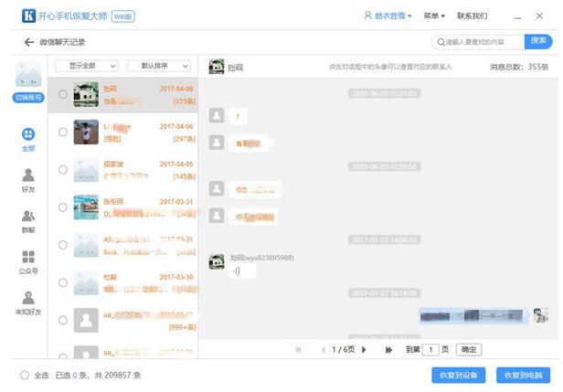563x392 pixels.
Task: Click the app logo K icon
Action: [x=28, y=16]
